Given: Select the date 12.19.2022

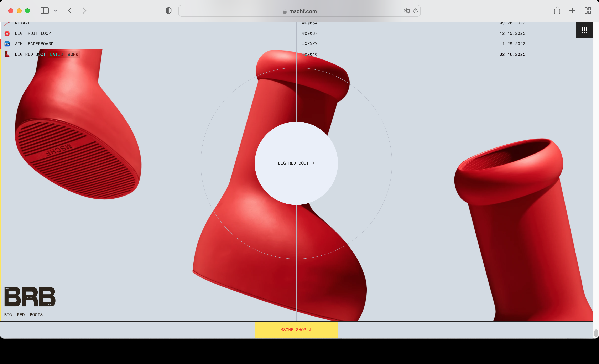Looking at the screenshot, I should pos(512,33).
